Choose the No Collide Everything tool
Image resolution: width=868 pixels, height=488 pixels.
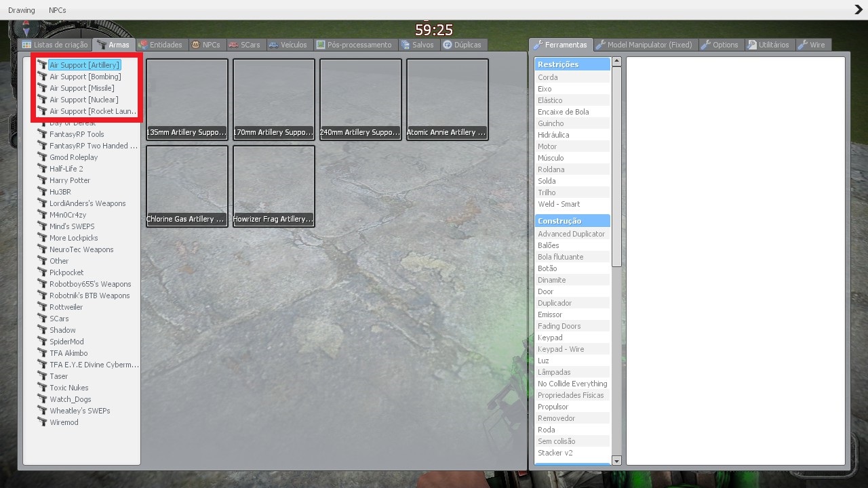click(x=572, y=384)
